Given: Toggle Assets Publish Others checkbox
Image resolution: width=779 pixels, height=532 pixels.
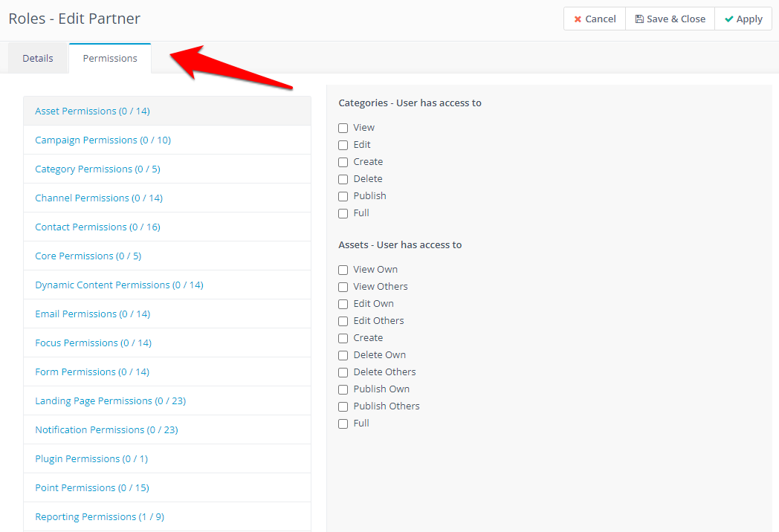Looking at the screenshot, I should [343, 406].
